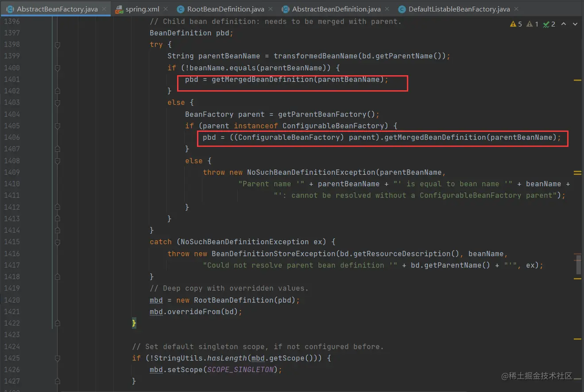The width and height of the screenshot is (584, 392).
Task: Close the RootBeanDefinition.java tab
Action: pyautogui.click(x=271, y=9)
